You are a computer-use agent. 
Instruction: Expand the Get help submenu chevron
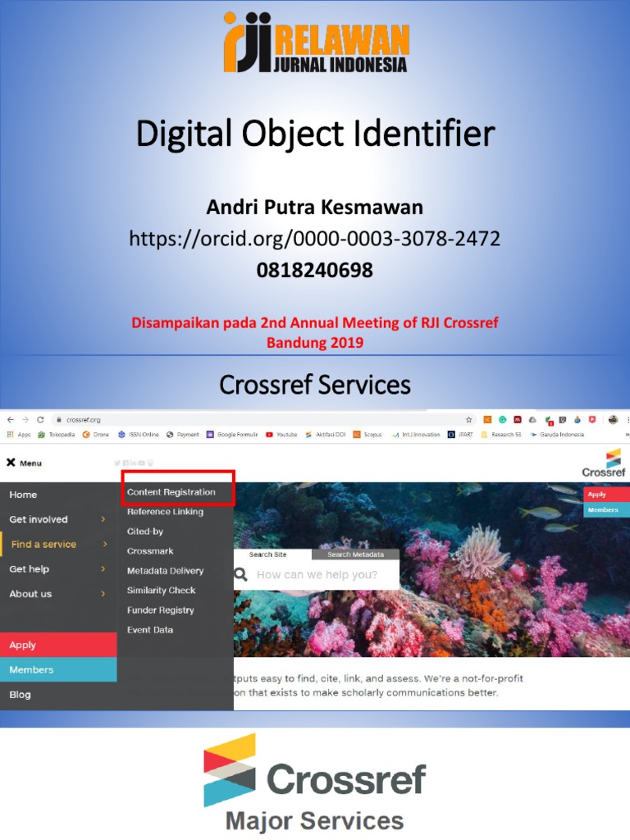(x=103, y=569)
